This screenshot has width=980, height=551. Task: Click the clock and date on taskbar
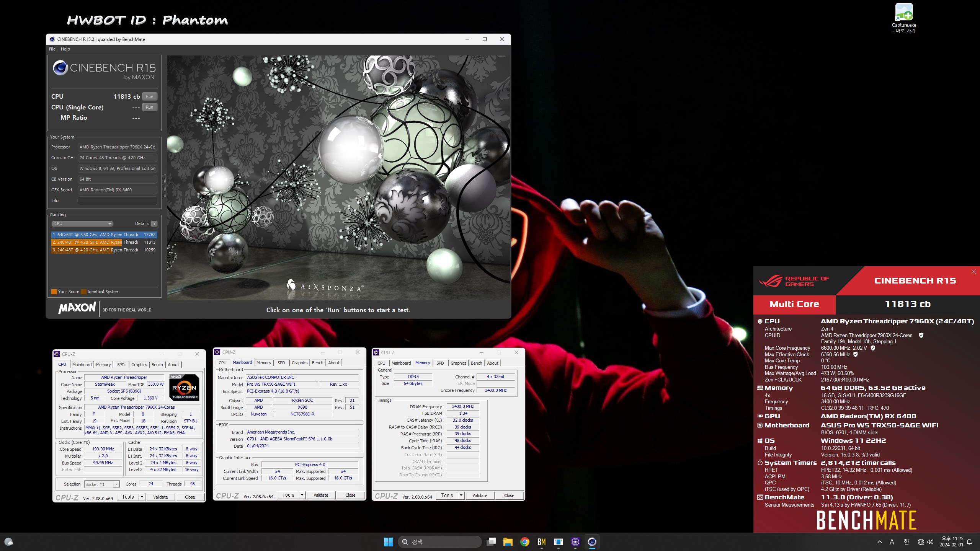951,542
